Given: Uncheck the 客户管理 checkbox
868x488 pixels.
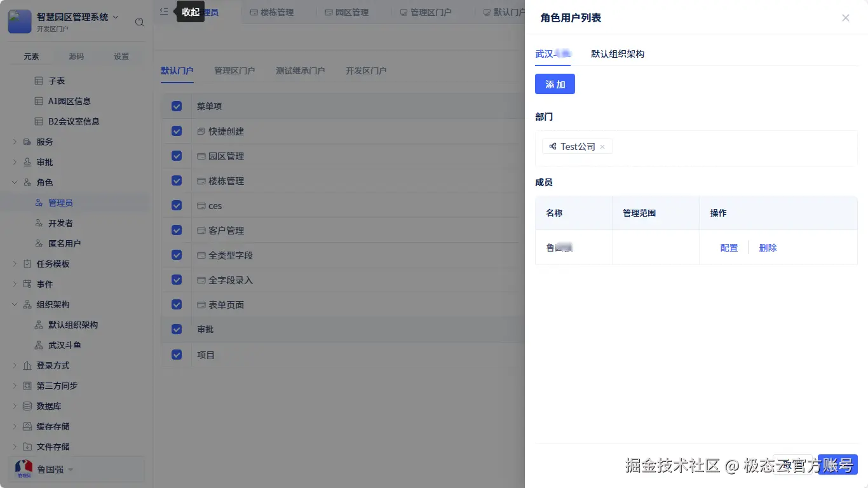Looking at the screenshot, I should (177, 230).
